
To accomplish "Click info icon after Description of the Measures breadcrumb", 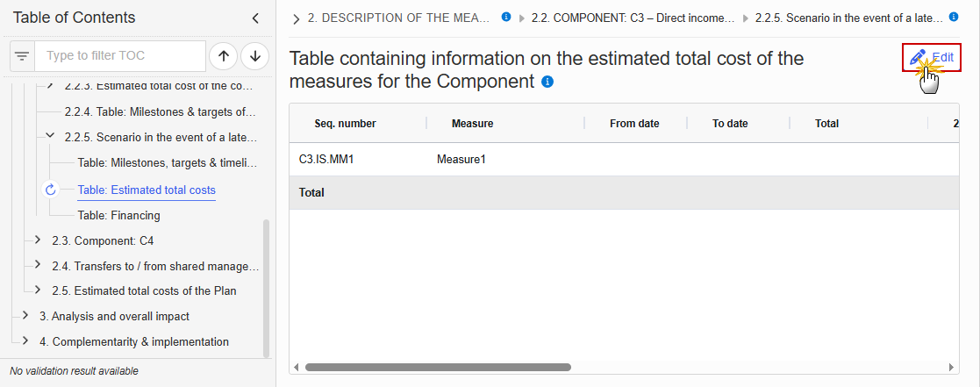I will point(506,17).
